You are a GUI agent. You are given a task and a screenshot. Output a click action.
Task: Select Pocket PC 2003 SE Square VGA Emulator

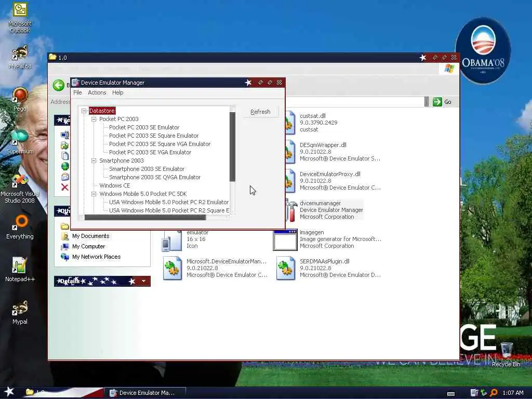tap(160, 144)
